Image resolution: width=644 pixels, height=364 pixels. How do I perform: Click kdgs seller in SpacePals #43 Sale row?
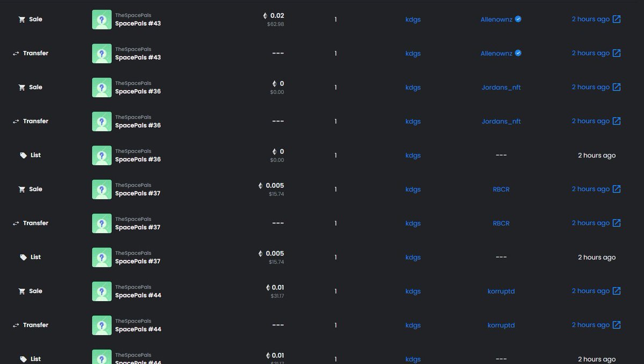[413, 19]
